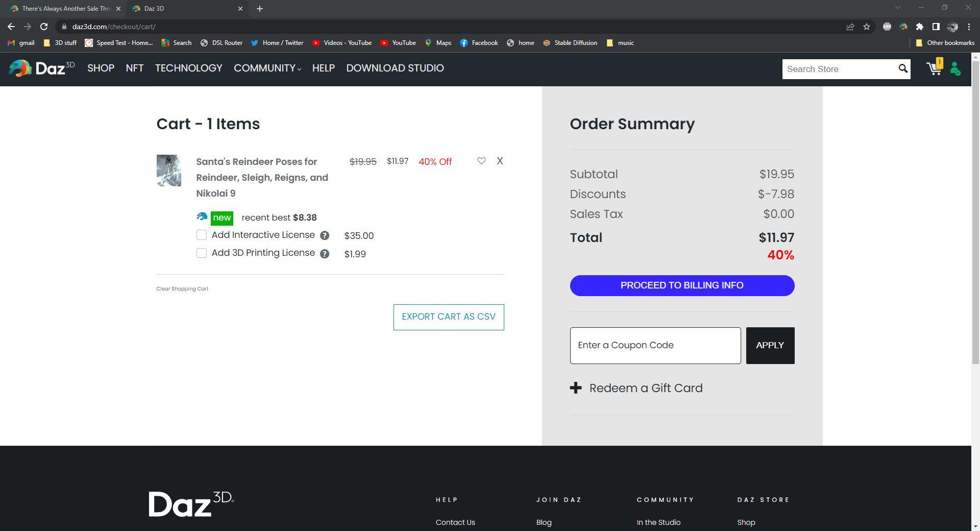Reload the page
Screen dimensions: 980x531
(x=44, y=27)
